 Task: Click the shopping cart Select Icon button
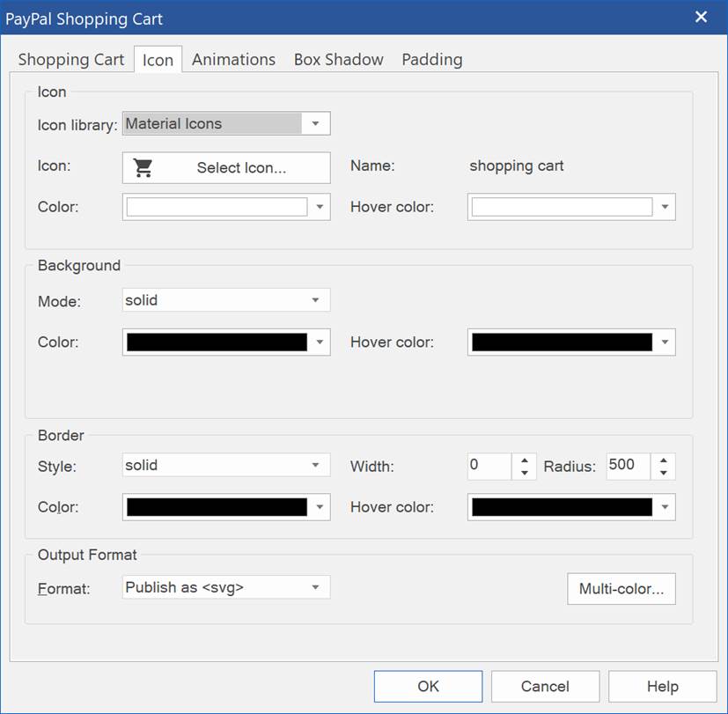tap(226, 168)
